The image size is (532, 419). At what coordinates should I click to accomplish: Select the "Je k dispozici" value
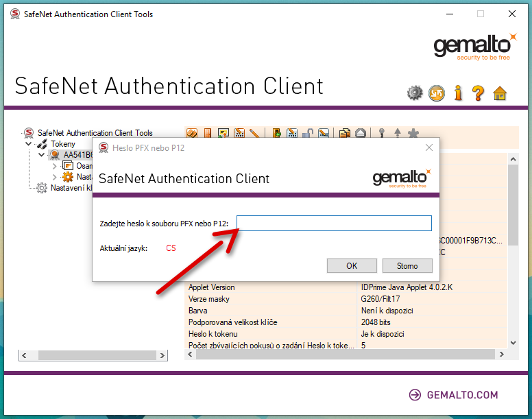[383, 334]
